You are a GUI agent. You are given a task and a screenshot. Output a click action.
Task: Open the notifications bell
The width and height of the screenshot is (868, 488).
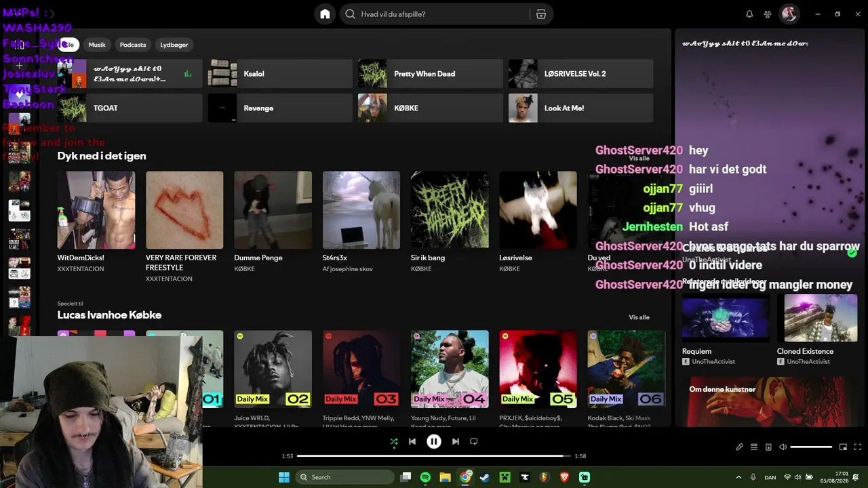point(749,14)
